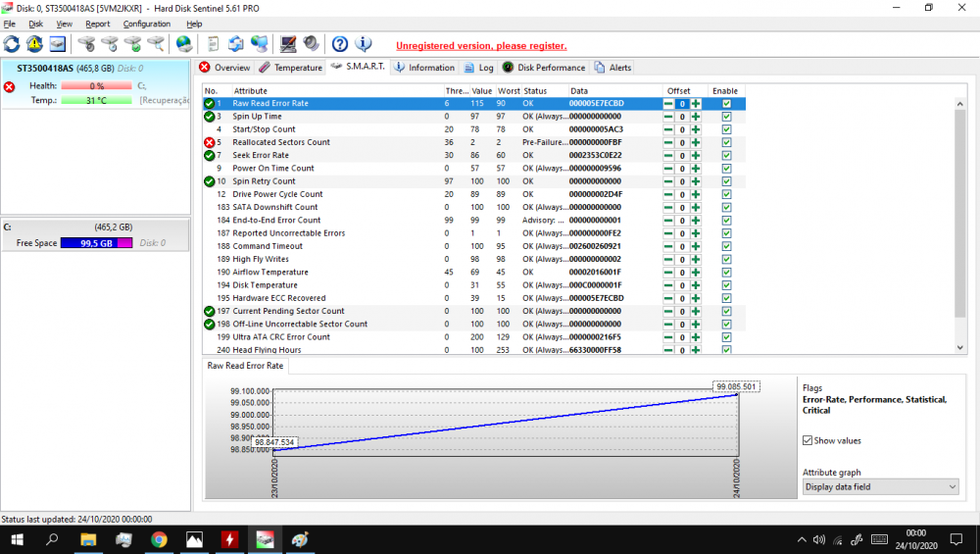Click the C: free space bar
The image size is (980, 554).
click(96, 243)
